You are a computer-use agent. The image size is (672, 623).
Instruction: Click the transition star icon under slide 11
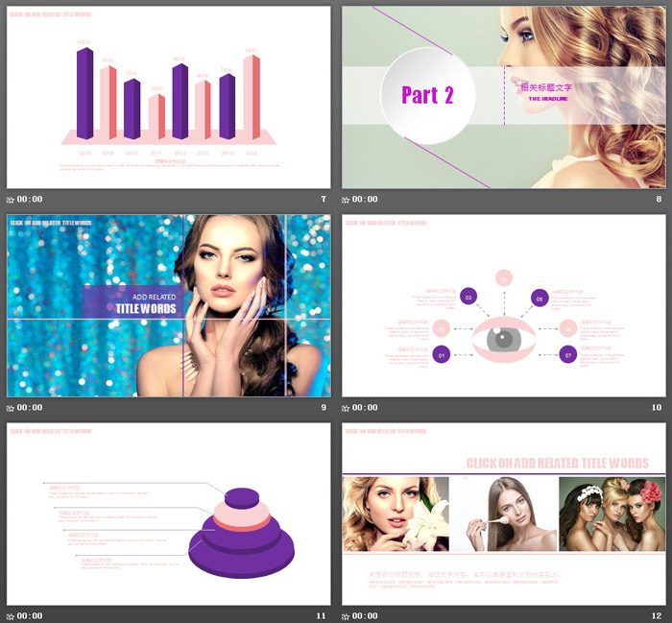11,615
